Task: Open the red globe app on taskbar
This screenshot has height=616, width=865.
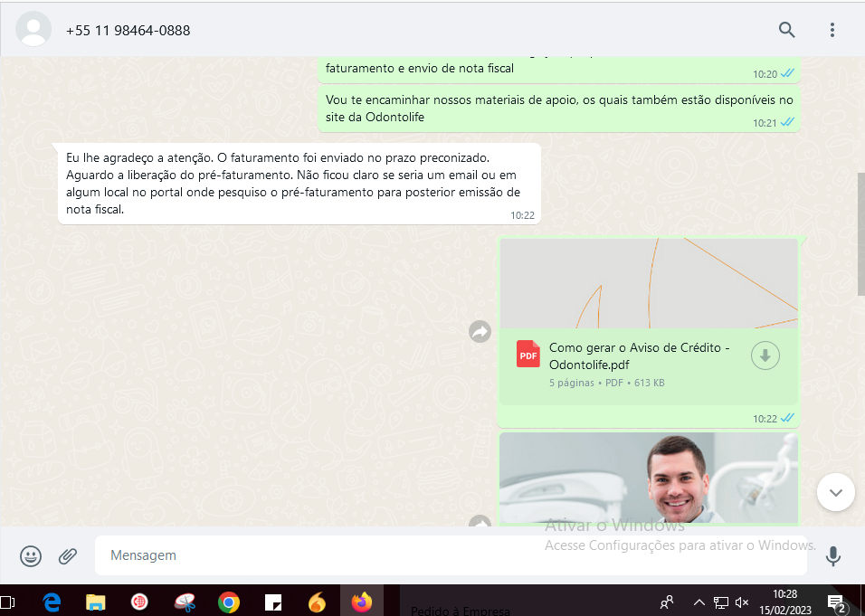Action: pyautogui.click(x=139, y=602)
